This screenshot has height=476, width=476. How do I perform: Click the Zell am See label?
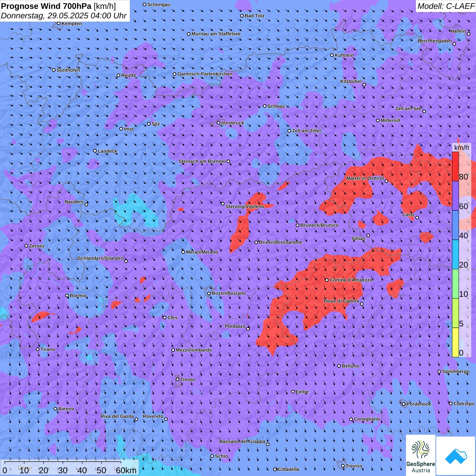click(x=408, y=108)
